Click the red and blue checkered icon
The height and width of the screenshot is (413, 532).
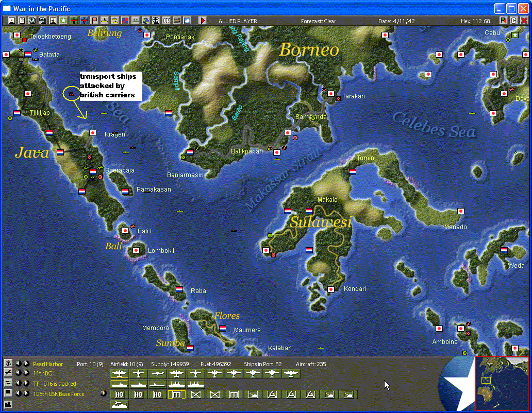click(x=125, y=21)
